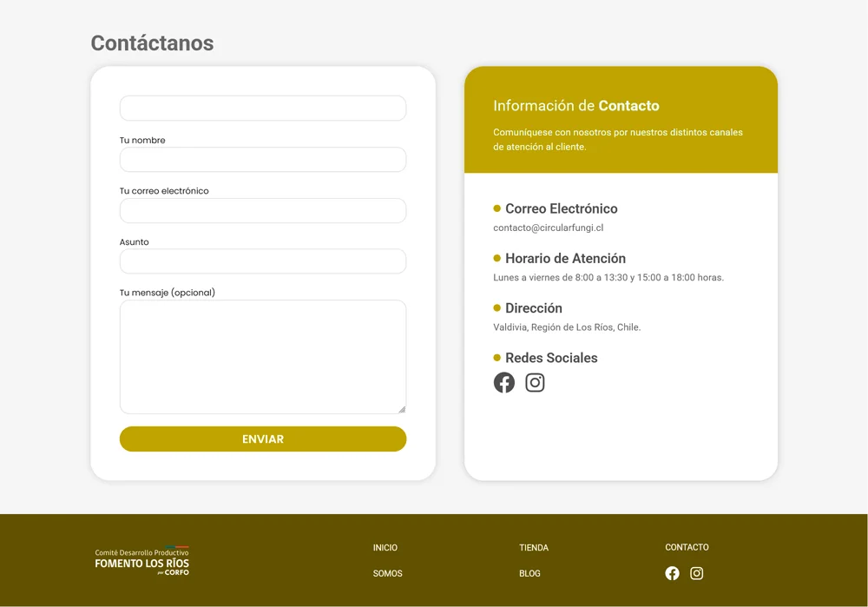Click the bullet beside Correo Electrónico
This screenshot has width=868, height=607.
point(497,208)
